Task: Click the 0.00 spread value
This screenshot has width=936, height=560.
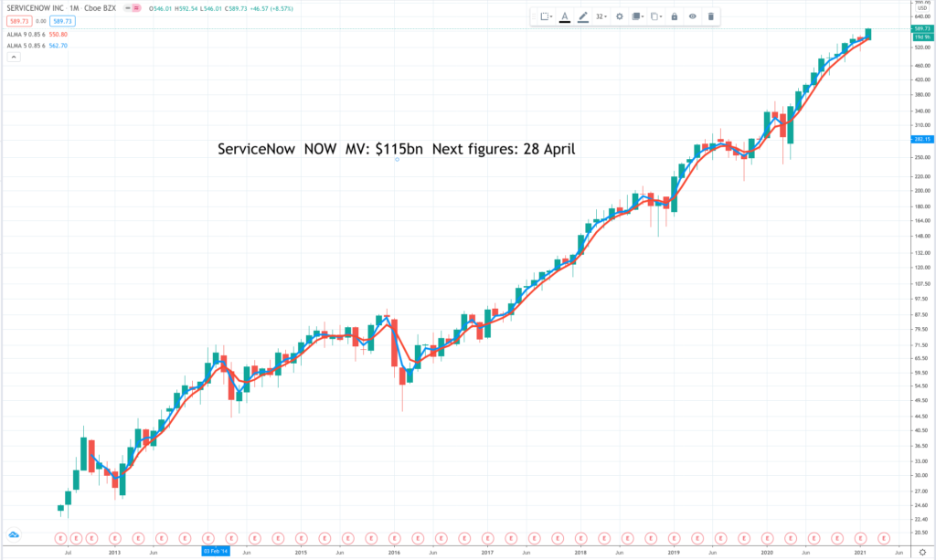Action: 40,22
